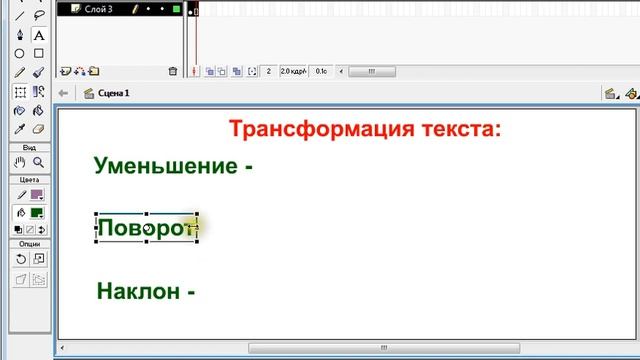Click the No Color button
640x360 pixels.
coord(30,230)
